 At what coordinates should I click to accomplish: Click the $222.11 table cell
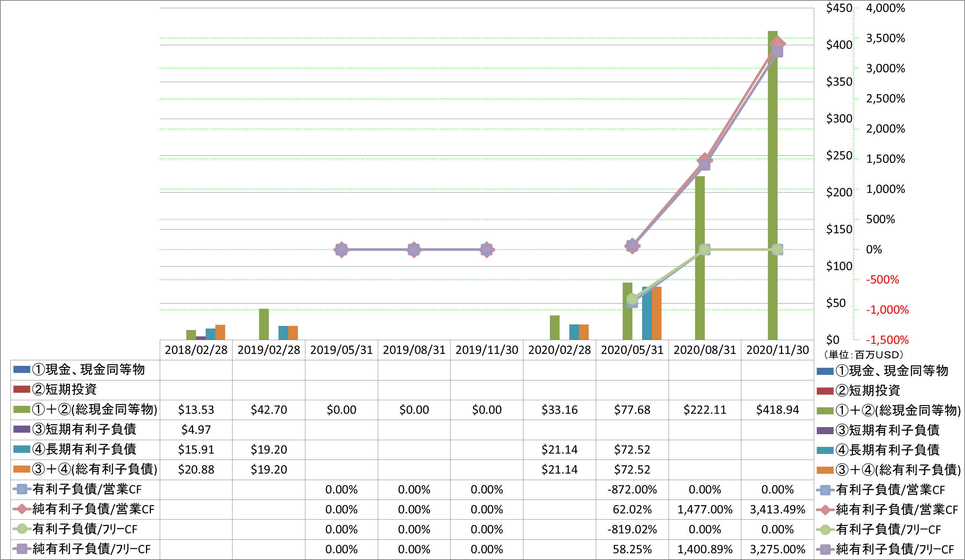tap(705, 410)
